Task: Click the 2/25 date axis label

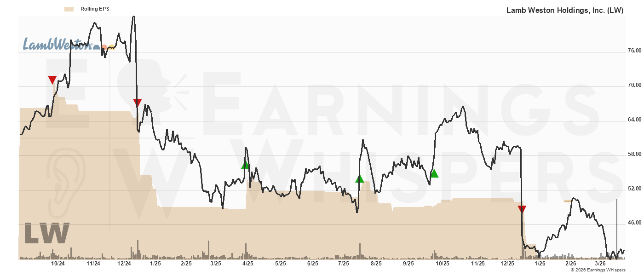Action: [186, 264]
